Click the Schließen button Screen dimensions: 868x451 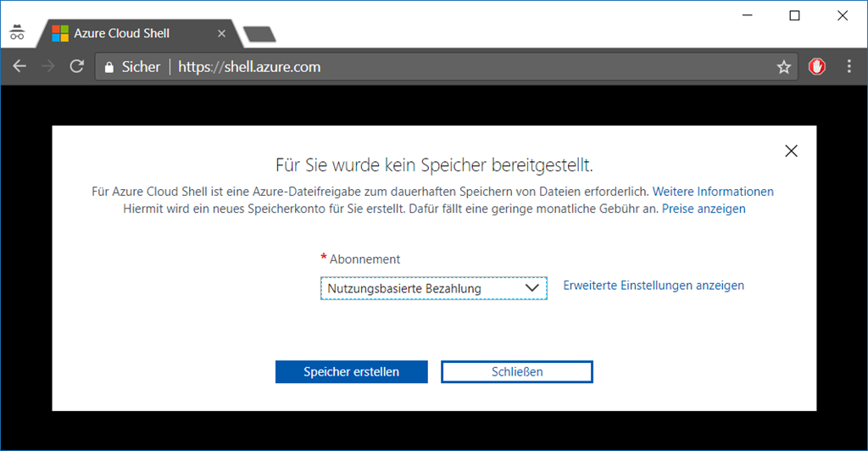tap(516, 371)
